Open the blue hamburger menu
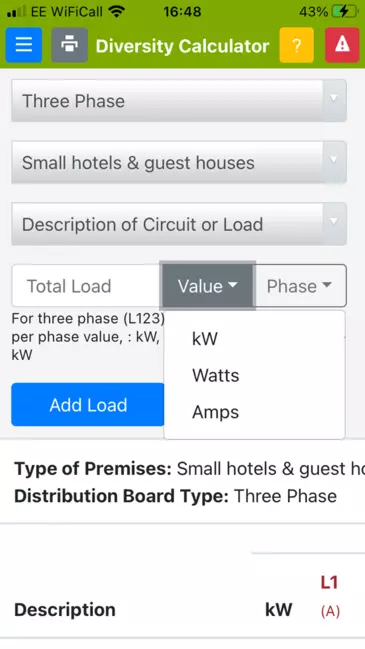This screenshot has height=649, width=365. click(24, 45)
